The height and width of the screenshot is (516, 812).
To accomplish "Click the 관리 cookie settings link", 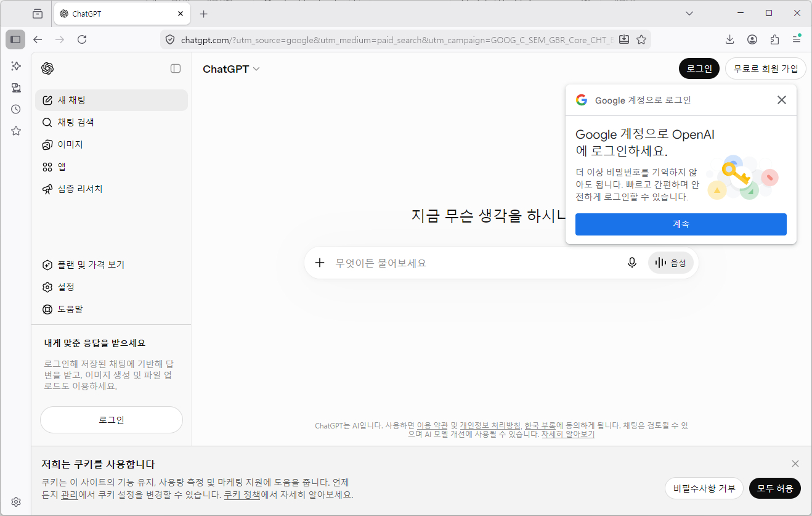I will pos(69,494).
